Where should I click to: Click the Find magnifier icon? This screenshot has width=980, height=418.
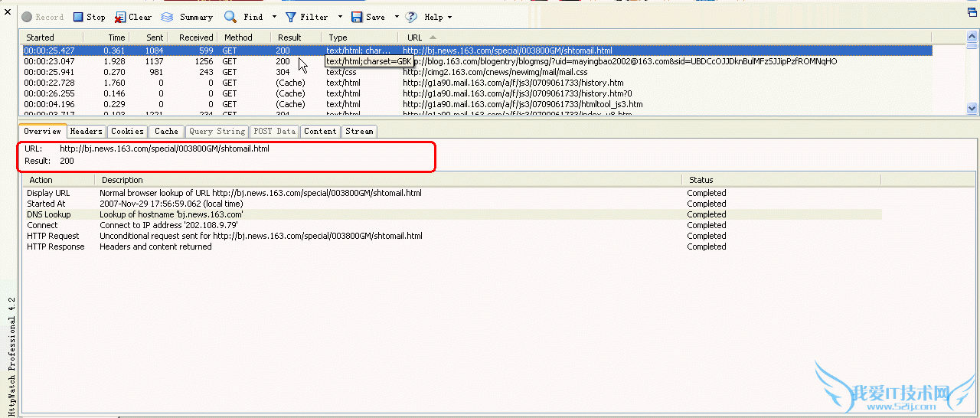pos(230,17)
